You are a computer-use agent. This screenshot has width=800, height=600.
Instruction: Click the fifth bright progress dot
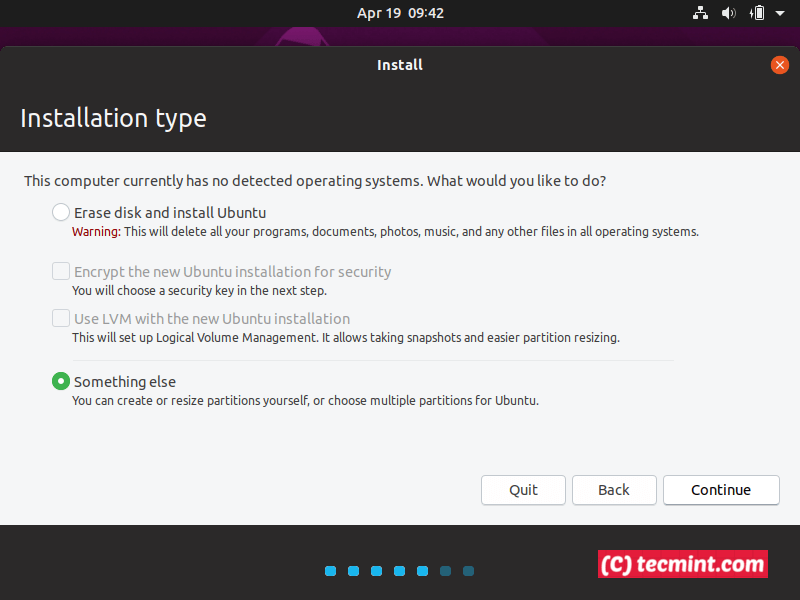(422, 571)
